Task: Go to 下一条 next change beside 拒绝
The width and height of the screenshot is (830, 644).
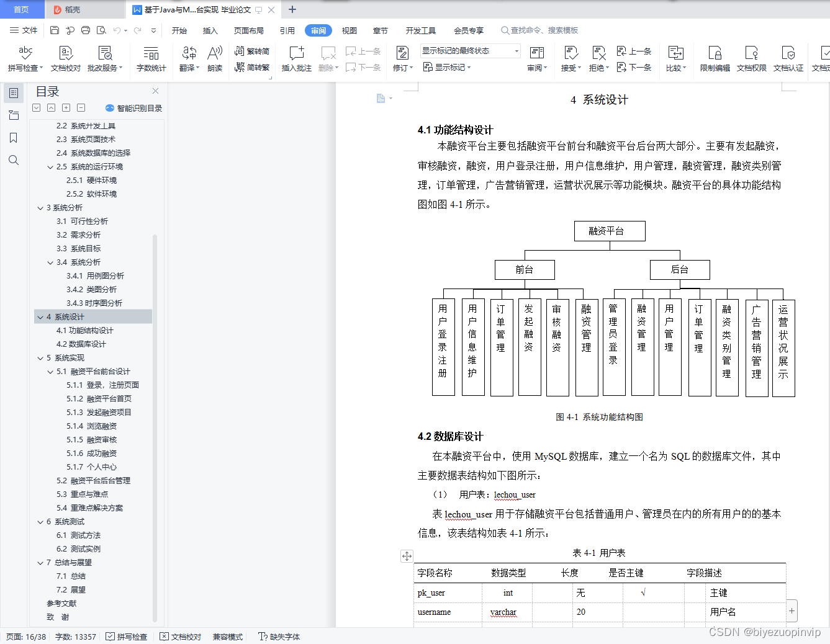Action: (x=634, y=67)
